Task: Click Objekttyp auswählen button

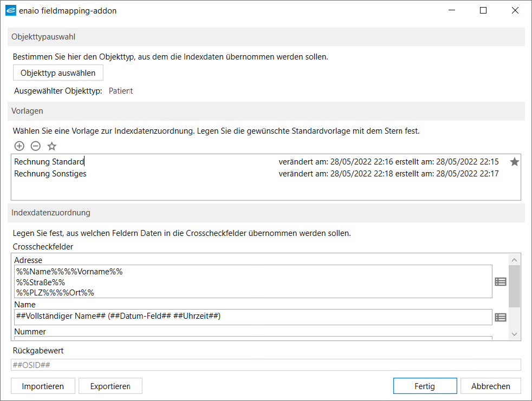Action: 58,73
